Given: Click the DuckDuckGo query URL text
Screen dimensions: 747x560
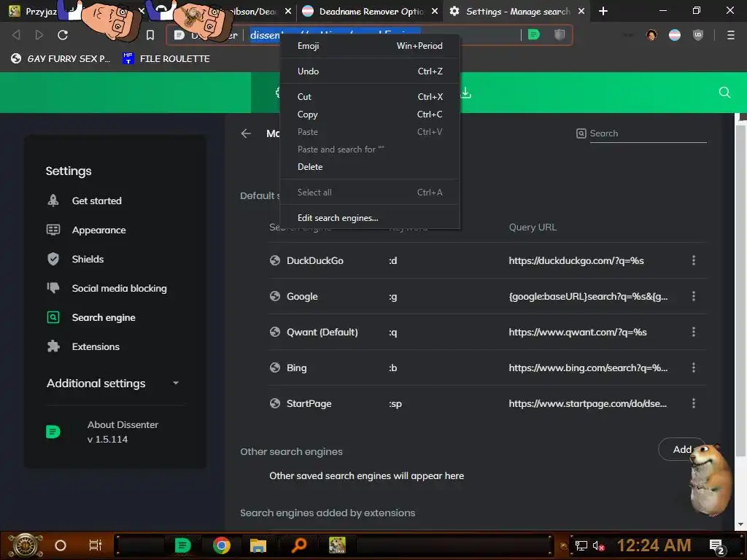Looking at the screenshot, I should point(576,260).
